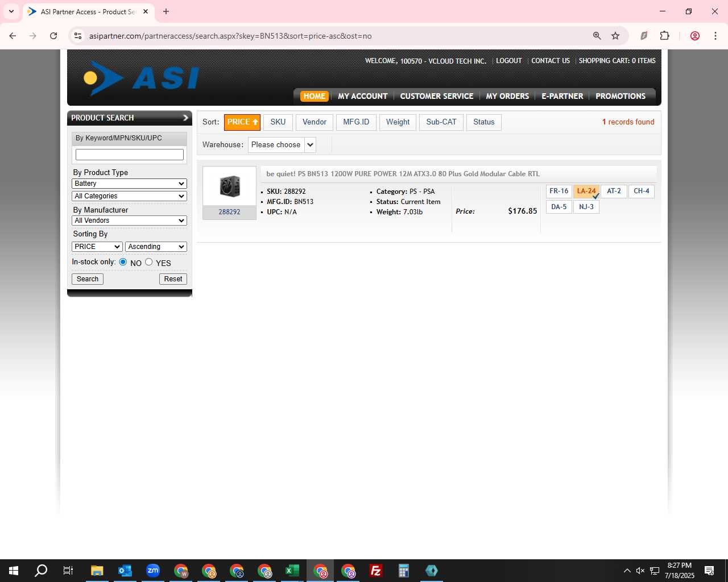Viewport: 728px width, 582px height.
Task: Open the notifications center icon
Action: [x=709, y=571]
